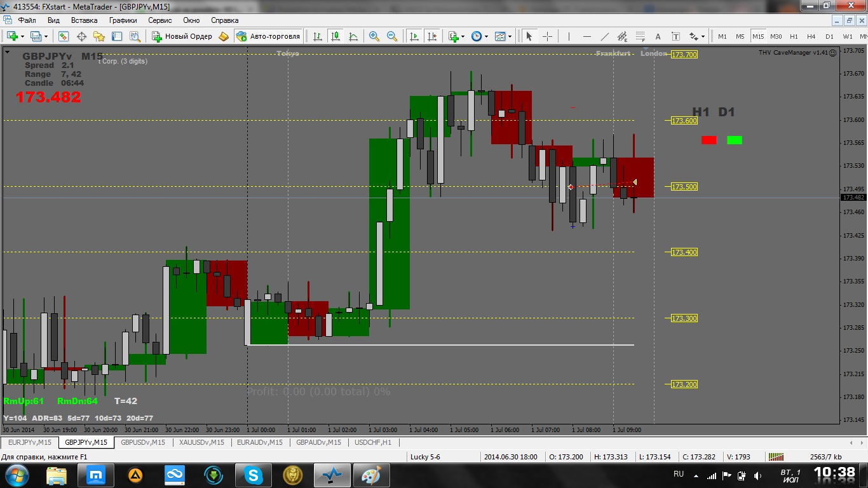Switch chart to line chart mode

click(x=353, y=36)
